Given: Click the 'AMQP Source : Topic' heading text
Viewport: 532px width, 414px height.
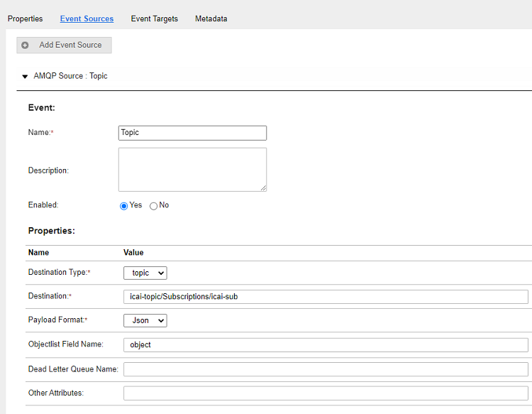Looking at the screenshot, I should tap(70, 76).
